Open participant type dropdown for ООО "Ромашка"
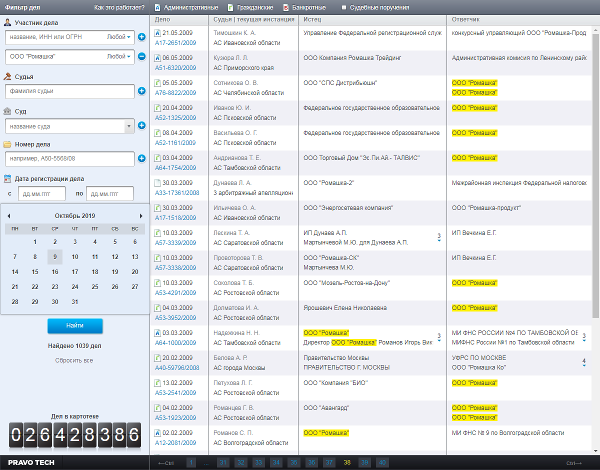The height and width of the screenshot is (470, 600). 119,57
